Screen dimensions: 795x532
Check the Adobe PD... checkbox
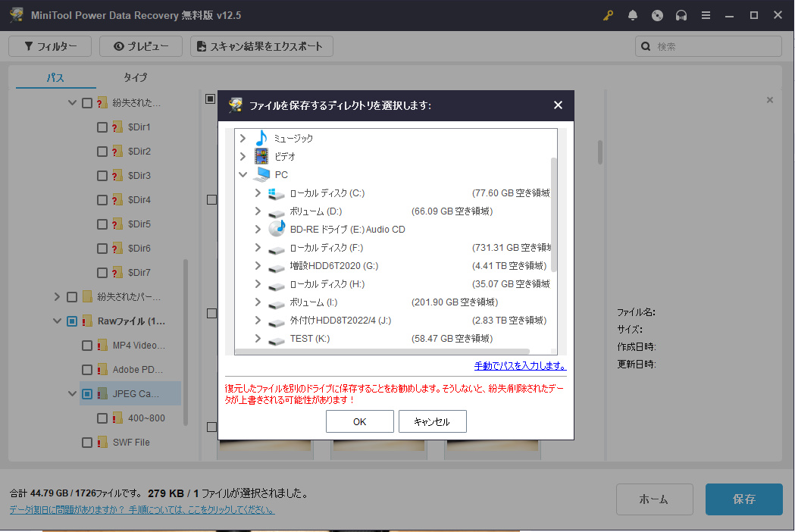click(x=86, y=370)
